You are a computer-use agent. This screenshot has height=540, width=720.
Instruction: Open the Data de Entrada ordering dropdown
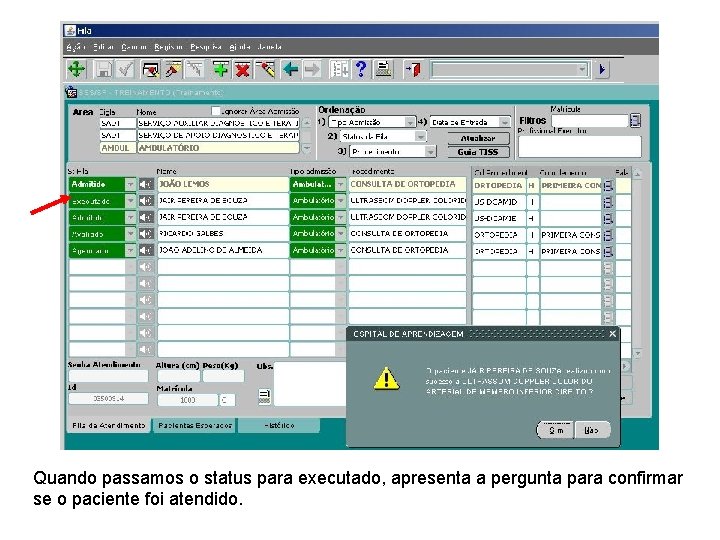coord(504,122)
